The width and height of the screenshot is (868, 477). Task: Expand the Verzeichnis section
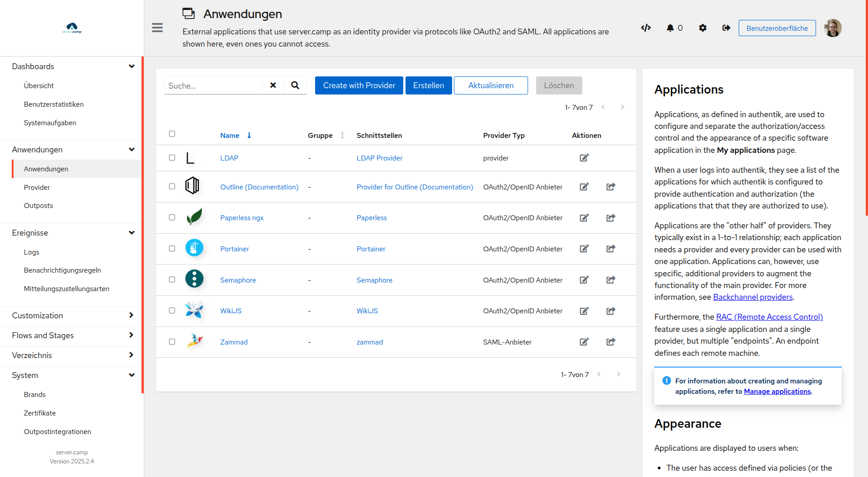point(71,355)
